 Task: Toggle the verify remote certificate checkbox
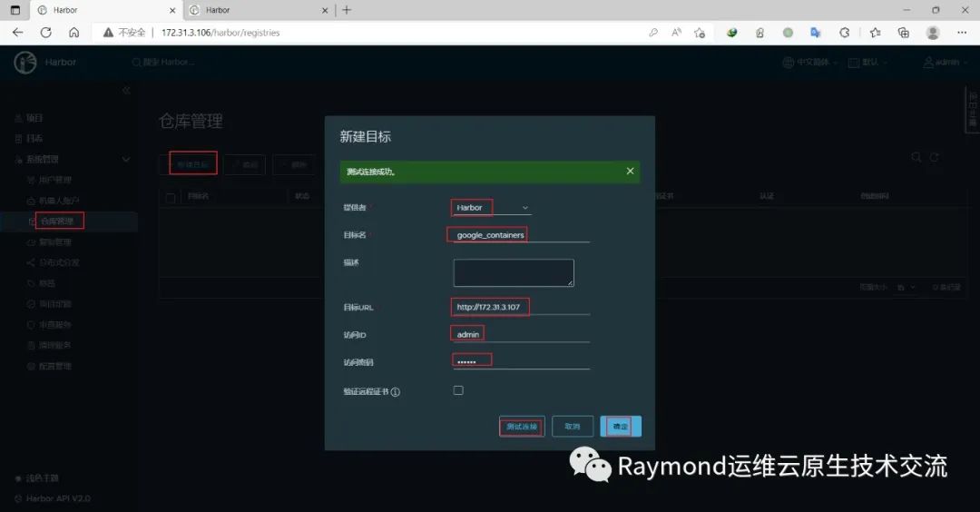(458, 390)
